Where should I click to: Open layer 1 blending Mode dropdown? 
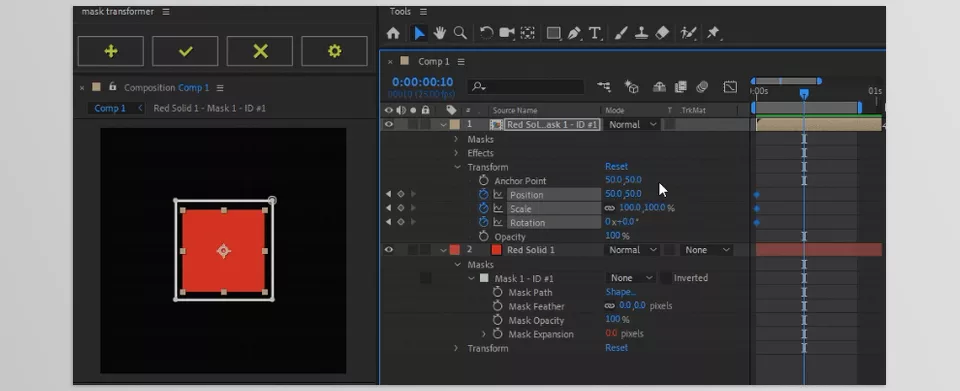point(632,124)
